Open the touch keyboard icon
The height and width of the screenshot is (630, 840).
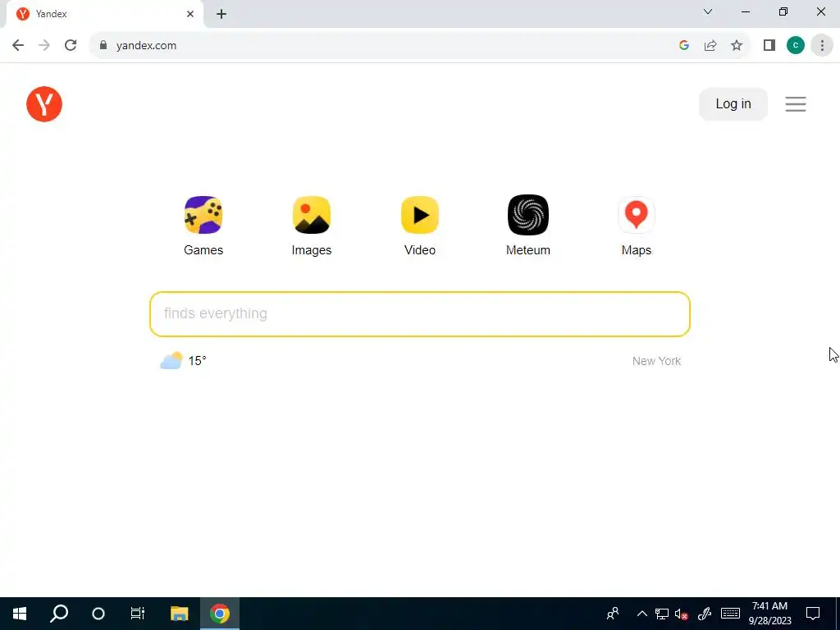(x=730, y=614)
